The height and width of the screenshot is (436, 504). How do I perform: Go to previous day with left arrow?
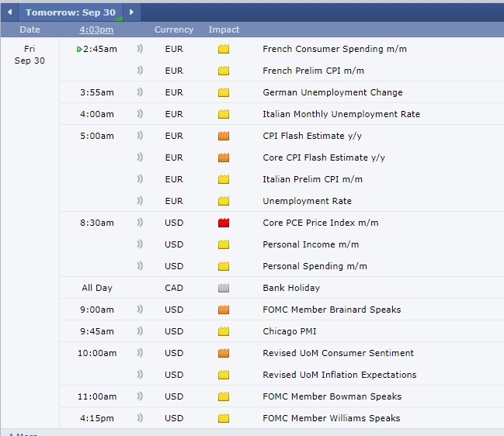9,12
